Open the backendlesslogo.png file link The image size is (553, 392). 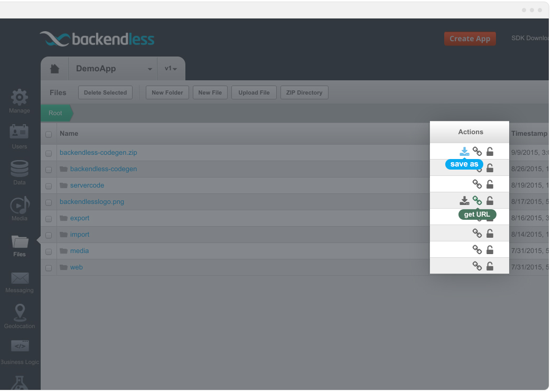click(92, 201)
